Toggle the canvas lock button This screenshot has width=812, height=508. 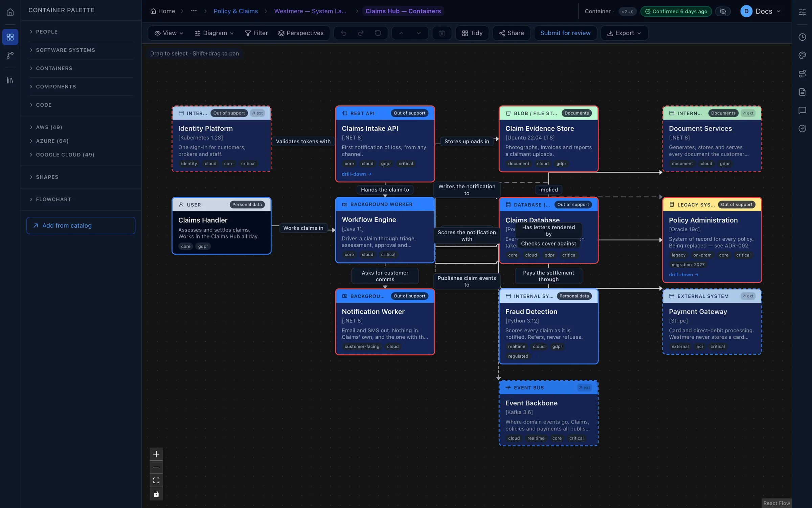pyautogui.click(x=156, y=494)
